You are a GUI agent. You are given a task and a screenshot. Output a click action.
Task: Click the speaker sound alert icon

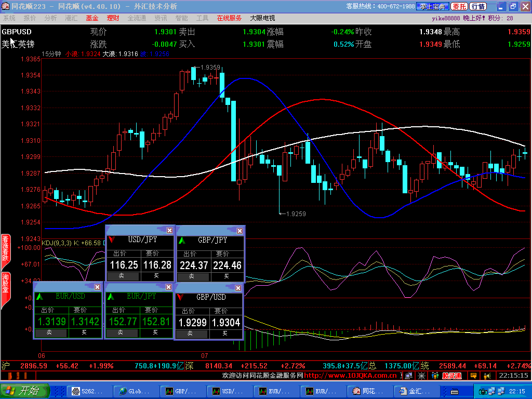(487, 376)
